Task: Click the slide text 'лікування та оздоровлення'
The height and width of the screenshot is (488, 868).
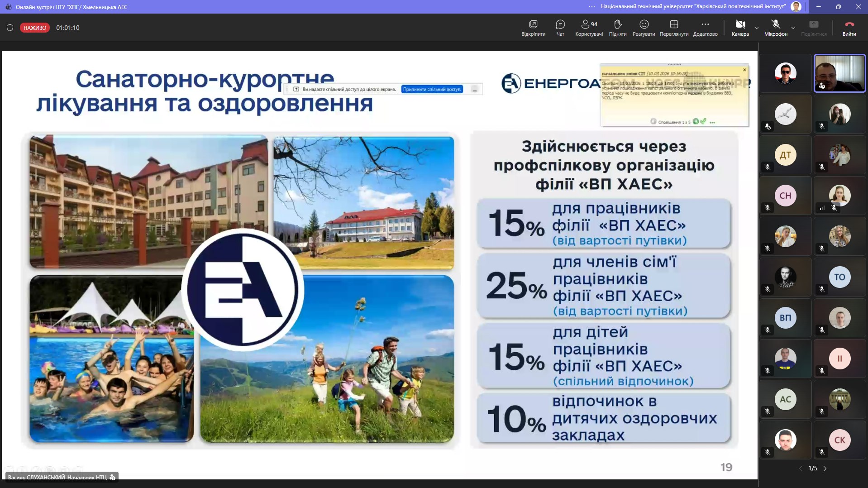Action: point(205,103)
